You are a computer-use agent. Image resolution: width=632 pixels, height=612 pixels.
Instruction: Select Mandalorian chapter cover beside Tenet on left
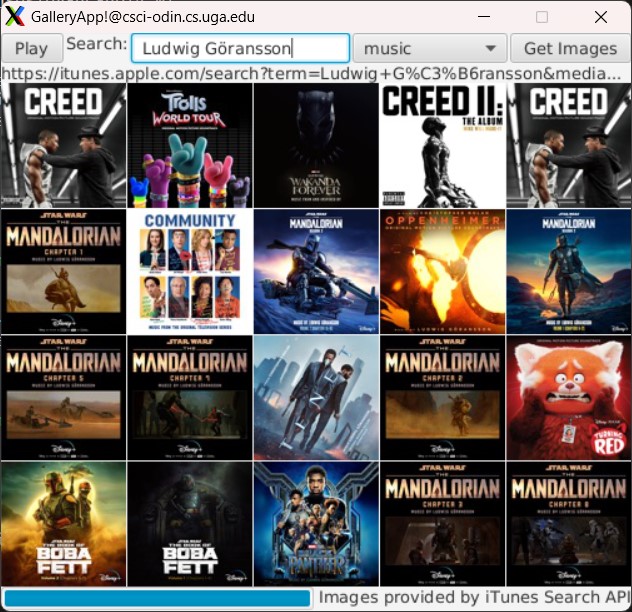point(190,398)
